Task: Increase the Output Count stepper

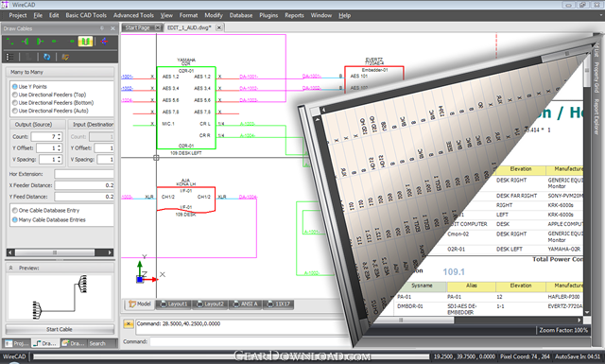Action: pyautogui.click(x=59, y=134)
